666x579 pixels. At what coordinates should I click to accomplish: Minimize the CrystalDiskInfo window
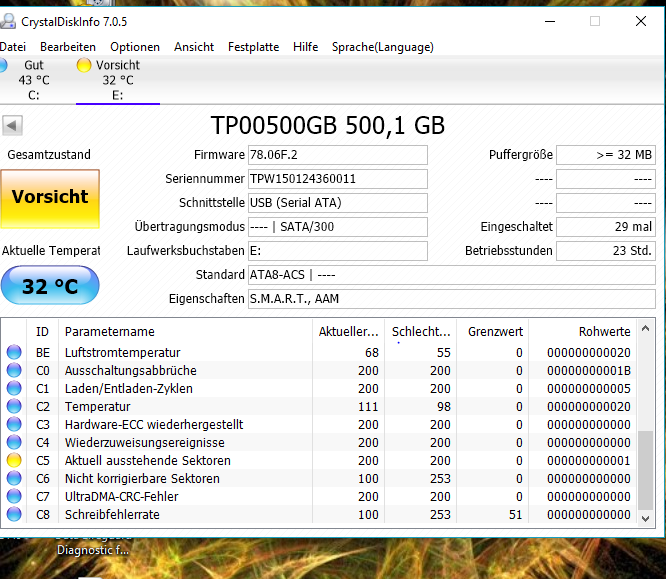(x=550, y=21)
